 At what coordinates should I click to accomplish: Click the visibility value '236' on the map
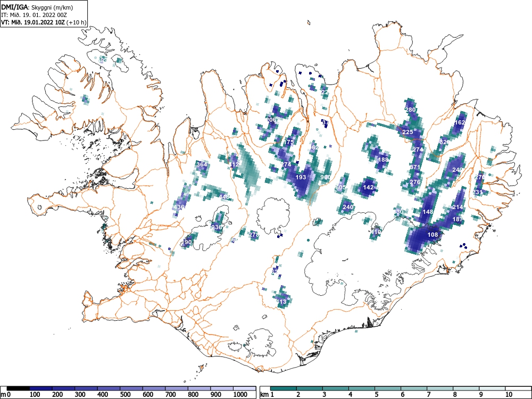[217, 227]
